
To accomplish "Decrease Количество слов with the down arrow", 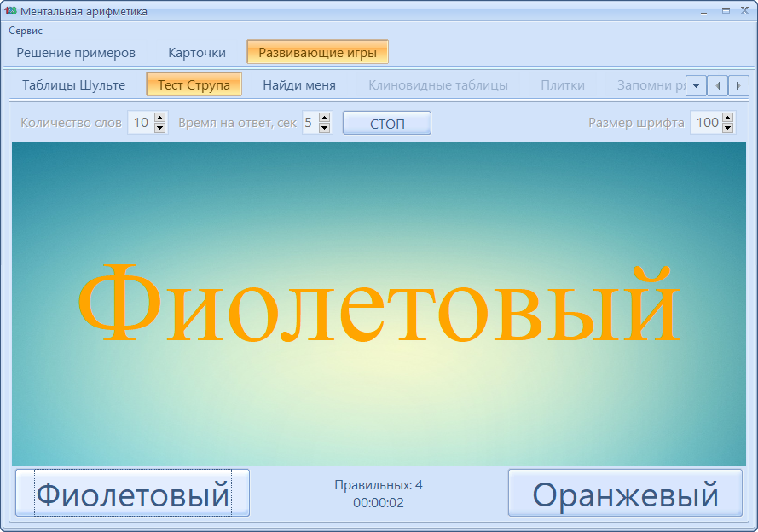I will click(x=159, y=126).
